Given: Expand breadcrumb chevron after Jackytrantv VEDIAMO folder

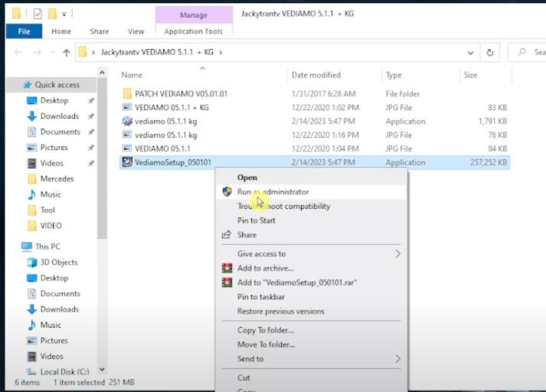Looking at the screenshot, I should point(221,52).
